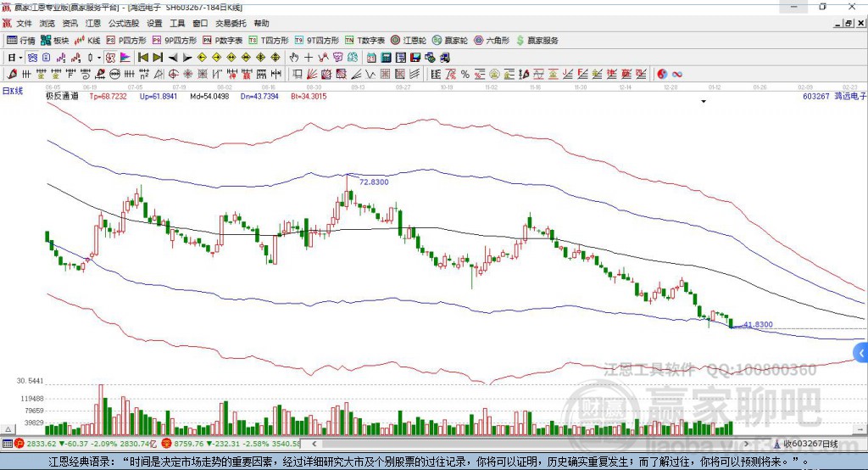Viewport: 868px width, 470px height.
Task: Switch to K线 chart view
Action: [87, 41]
